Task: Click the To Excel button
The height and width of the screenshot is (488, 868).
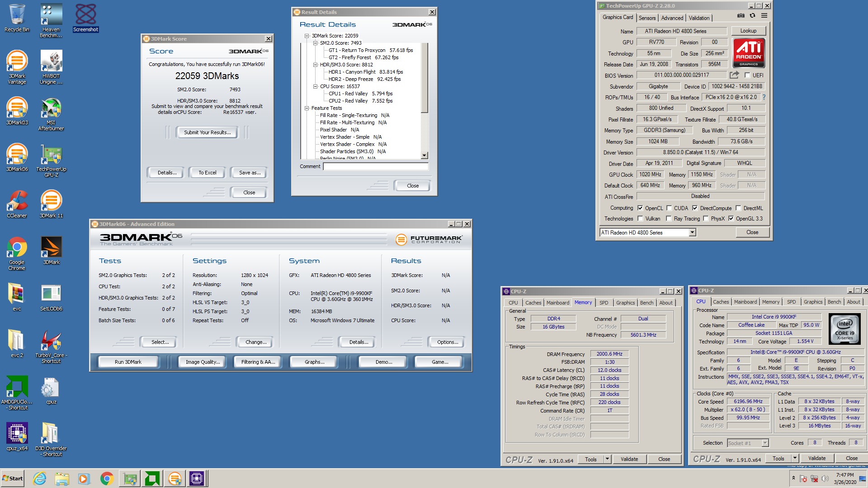Action: coord(207,173)
